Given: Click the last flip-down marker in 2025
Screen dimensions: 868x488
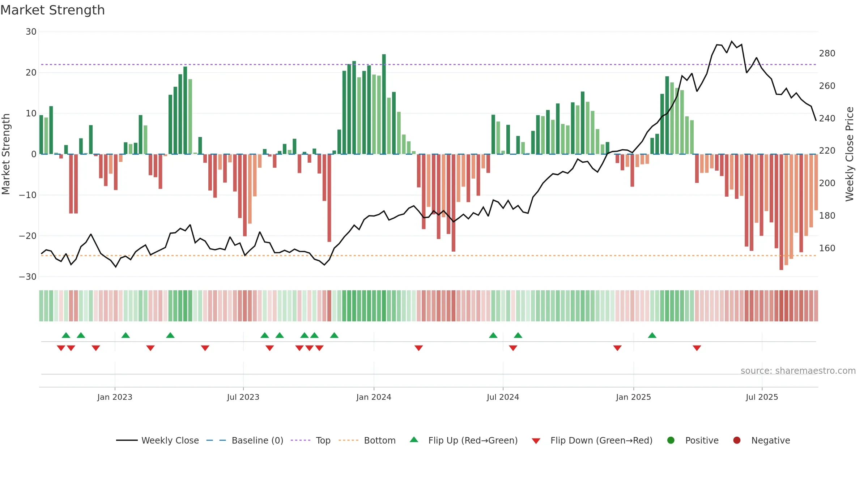Looking at the screenshot, I should pos(697,348).
